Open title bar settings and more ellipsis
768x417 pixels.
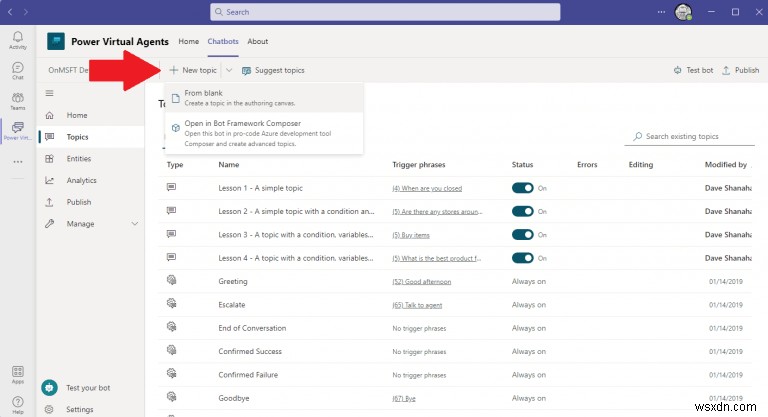click(661, 12)
